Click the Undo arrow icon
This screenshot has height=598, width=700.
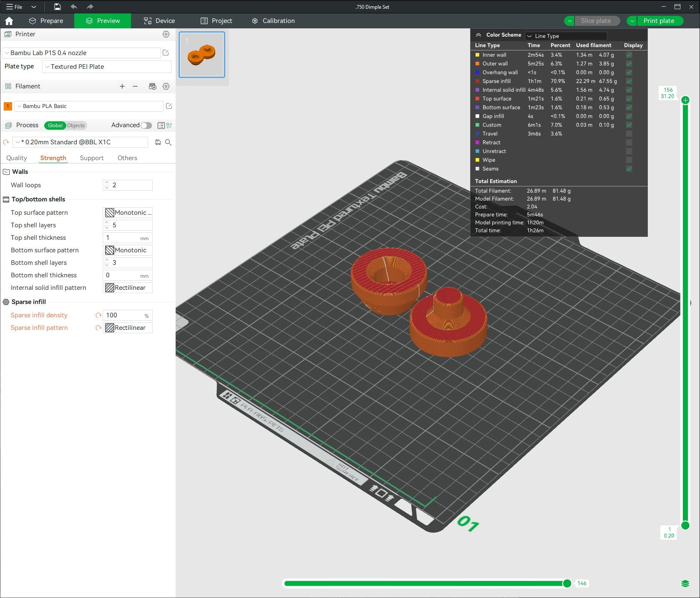pyautogui.click(x=74, y=7)
